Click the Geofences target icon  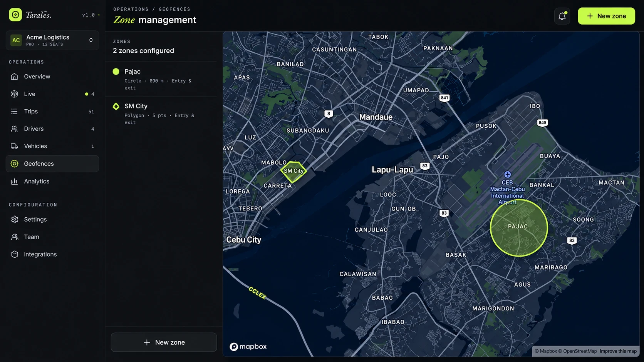[x=15, y=164]
